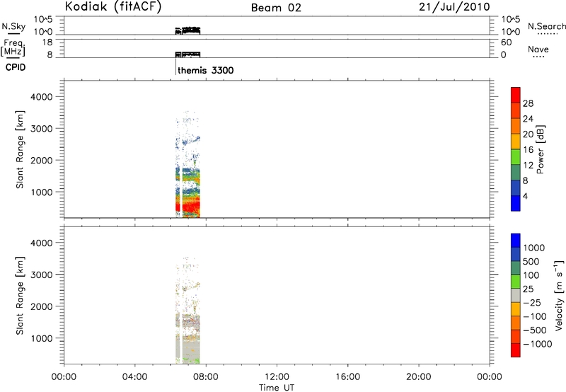
Task: Click the '04:00' time axis tick label
Action: click(134, 377)
